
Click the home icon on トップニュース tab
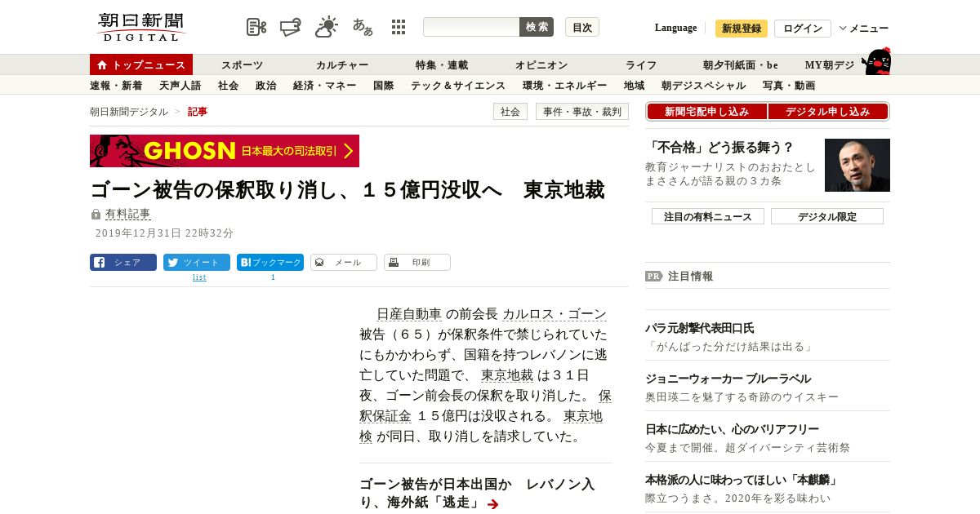pyautogui.click(x=102, y=65)
